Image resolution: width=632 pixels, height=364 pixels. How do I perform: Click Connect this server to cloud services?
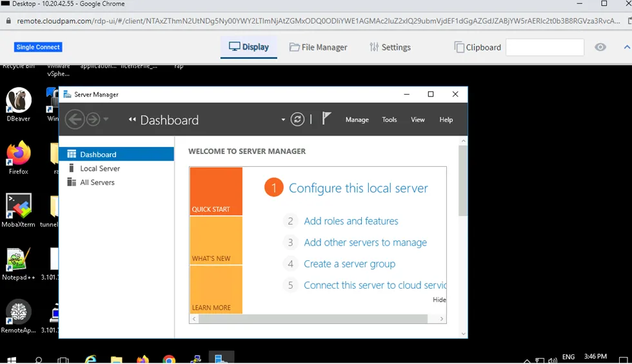(x=375, y=285)
